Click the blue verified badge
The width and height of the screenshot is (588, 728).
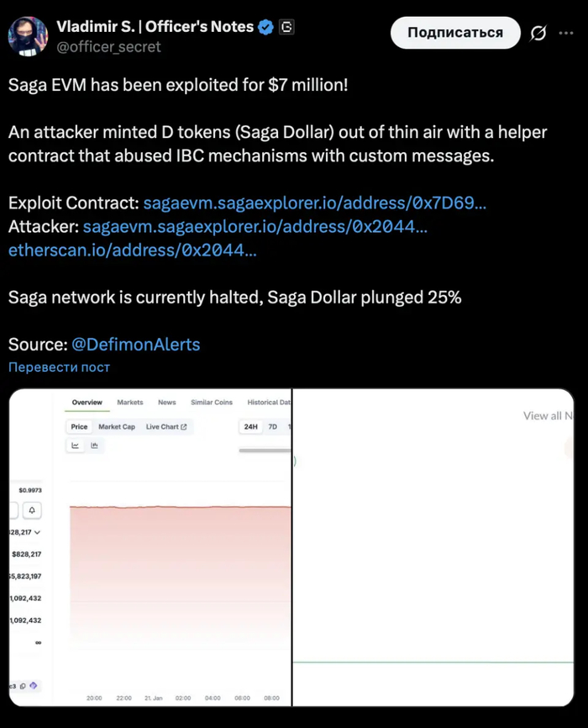265,28
